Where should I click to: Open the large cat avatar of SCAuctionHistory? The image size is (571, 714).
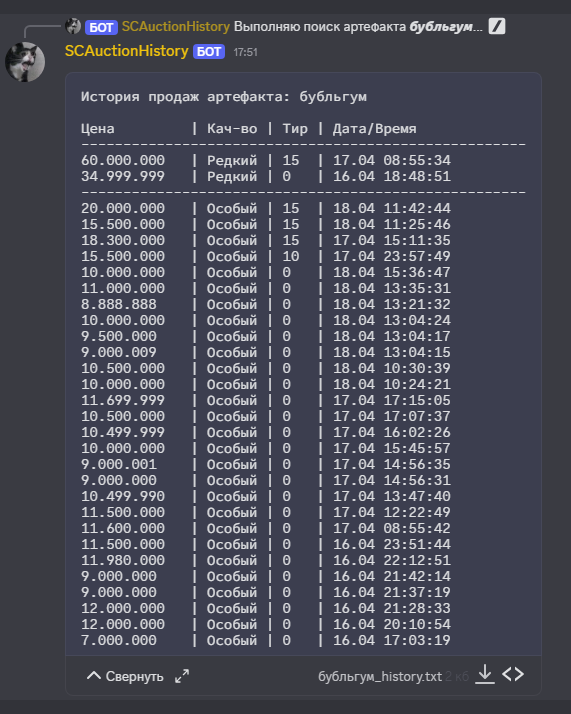(x=25, y=62)
